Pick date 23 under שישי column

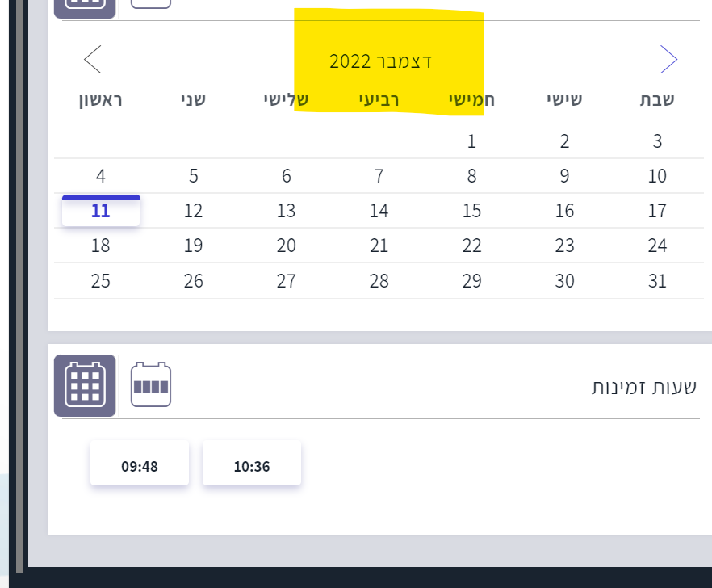564,246
